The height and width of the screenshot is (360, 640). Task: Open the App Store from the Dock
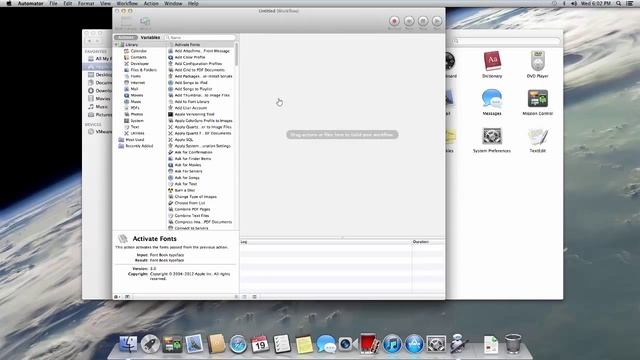click(414, 344)
